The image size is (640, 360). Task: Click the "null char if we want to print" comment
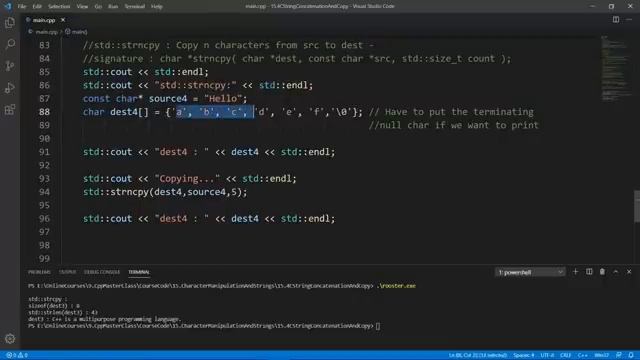click(x=453, y=125)
